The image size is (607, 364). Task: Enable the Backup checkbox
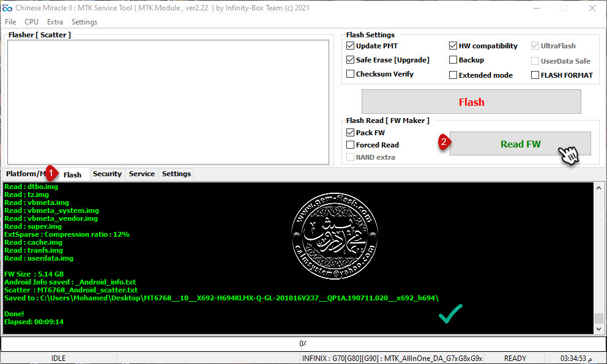click(453, 59)
